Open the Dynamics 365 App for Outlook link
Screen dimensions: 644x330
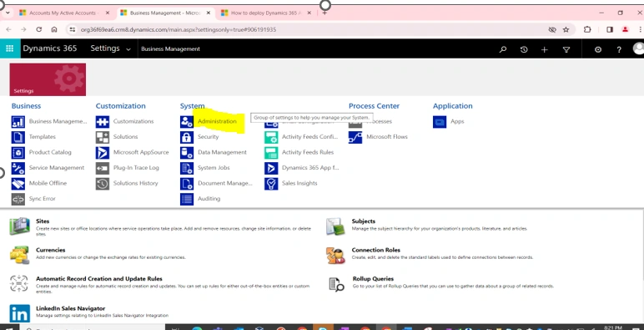coord(310,168)
